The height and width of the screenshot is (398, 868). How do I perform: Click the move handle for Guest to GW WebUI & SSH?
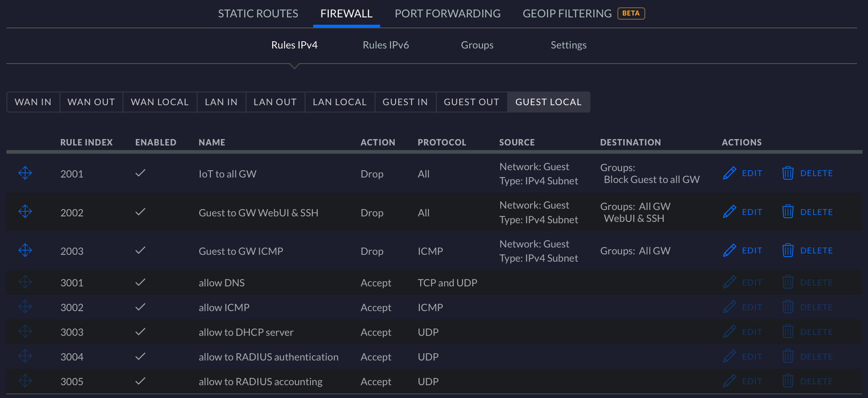coord(25,211)
